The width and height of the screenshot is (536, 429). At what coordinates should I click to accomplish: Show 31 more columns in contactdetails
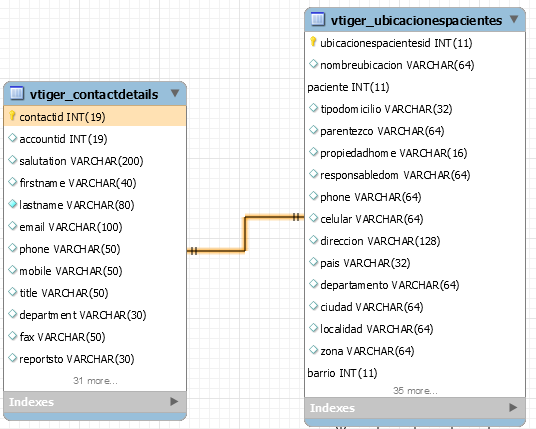click(x=95, y=381)
